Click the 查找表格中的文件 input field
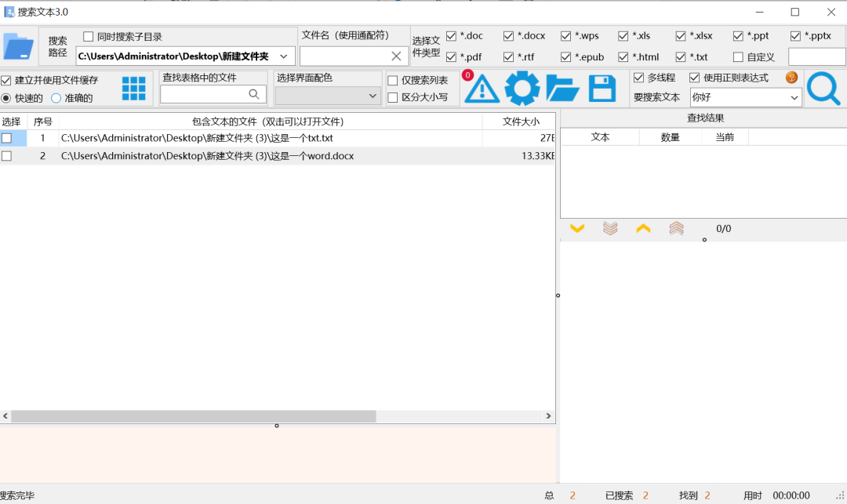This screenshot has height=504, width=847. [204, 95]
